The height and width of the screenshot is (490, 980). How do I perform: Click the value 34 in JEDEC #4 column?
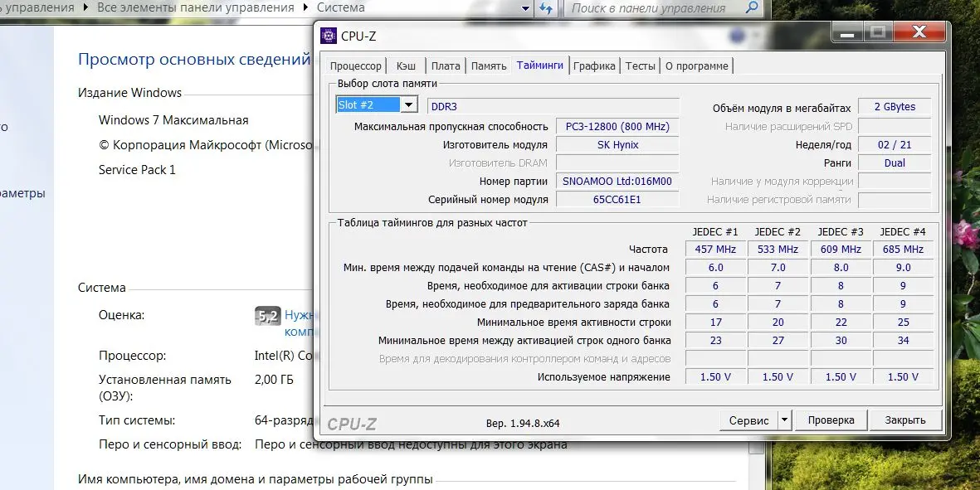(903, 340)
